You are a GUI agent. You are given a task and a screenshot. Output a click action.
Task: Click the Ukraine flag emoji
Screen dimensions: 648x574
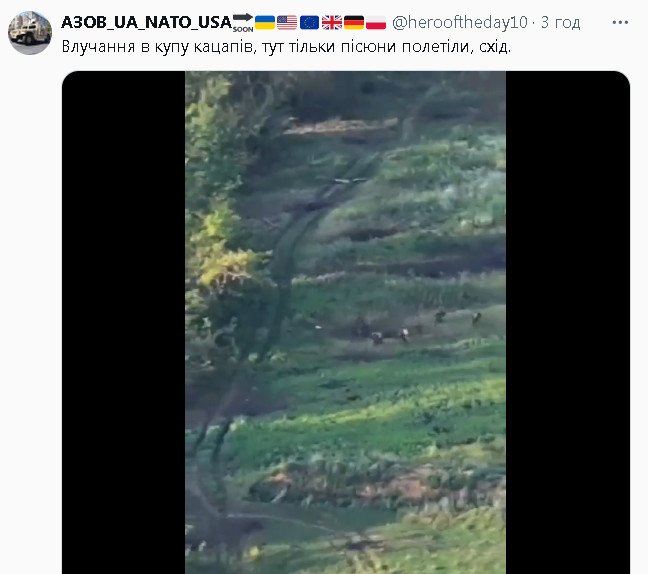[x=265, y=22]
